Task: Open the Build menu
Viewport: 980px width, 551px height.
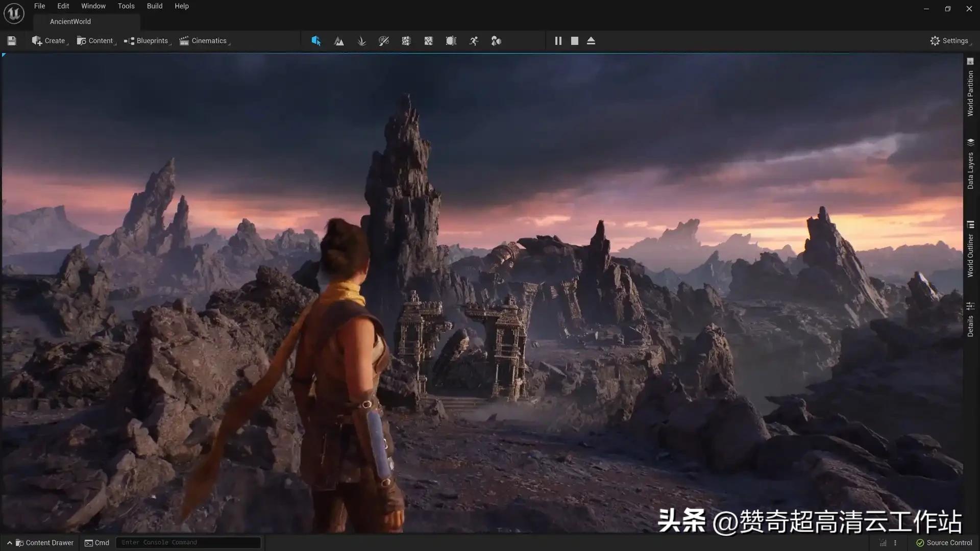Action: click(x=155, y=6)
